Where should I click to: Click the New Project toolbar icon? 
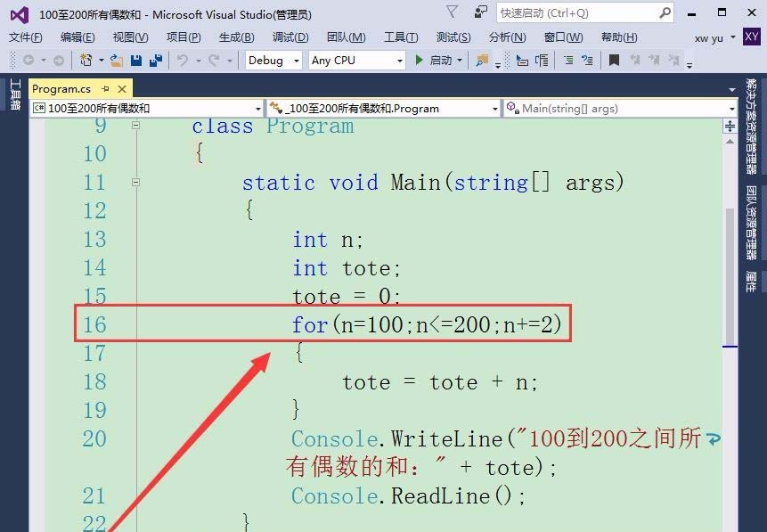tap(85, 60)
